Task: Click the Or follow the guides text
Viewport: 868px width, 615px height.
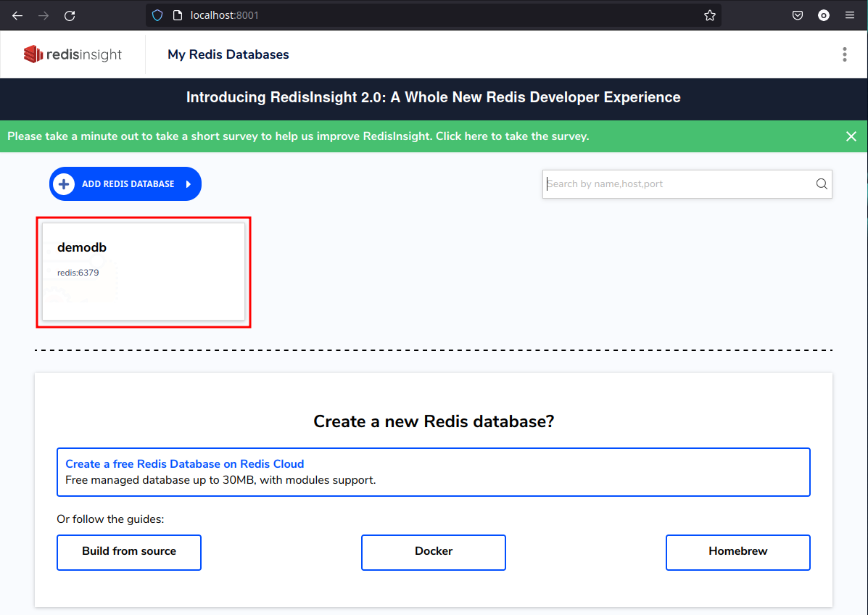Action: [x=110, y=519]
